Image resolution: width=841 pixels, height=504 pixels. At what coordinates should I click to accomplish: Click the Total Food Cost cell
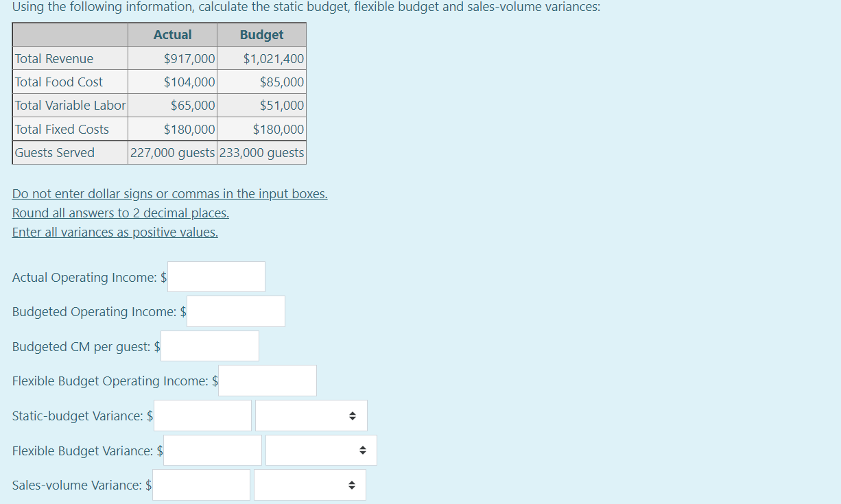[57, 82]
